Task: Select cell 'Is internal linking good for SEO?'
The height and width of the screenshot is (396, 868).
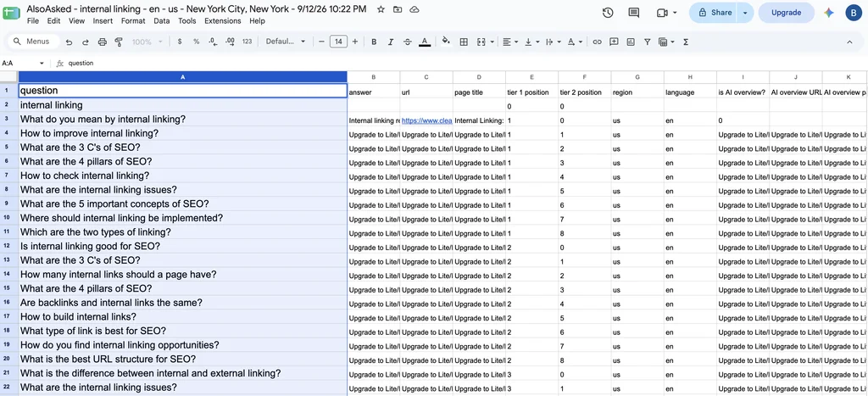Action: click(x=183, y=247)
